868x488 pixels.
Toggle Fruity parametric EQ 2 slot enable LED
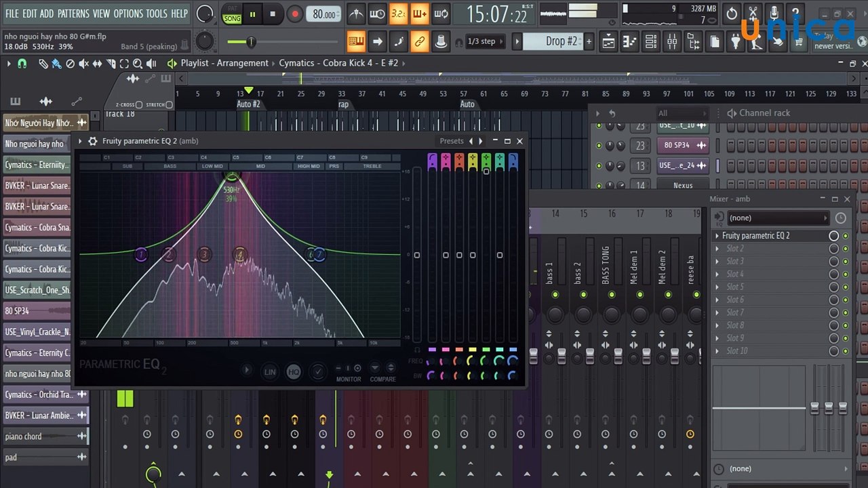[846, 236]
